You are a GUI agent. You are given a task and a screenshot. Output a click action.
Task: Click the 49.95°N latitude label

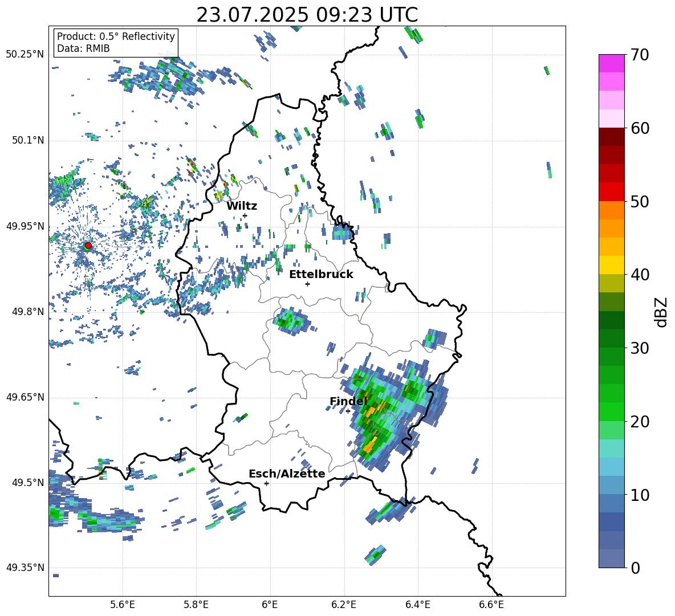(25, 226)
